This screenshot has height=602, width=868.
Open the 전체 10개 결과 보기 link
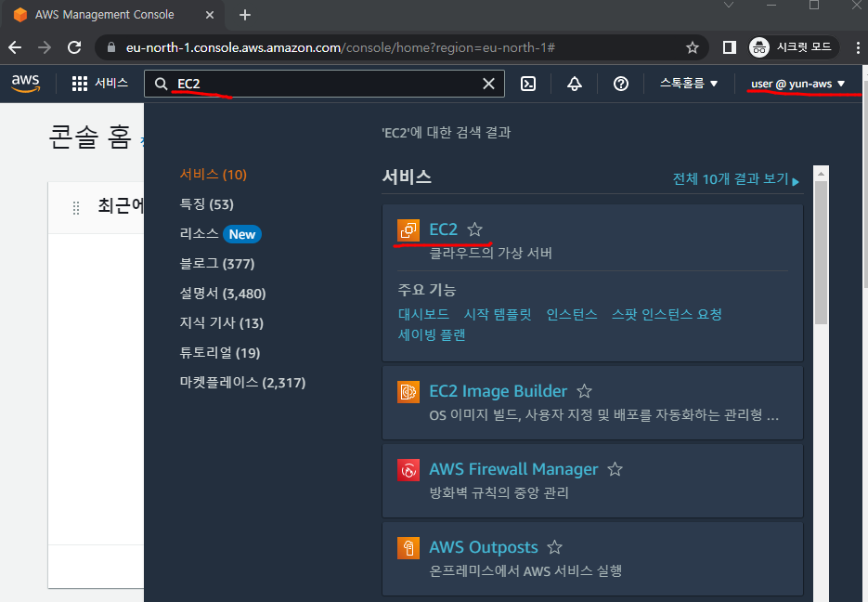(x=735, y=179)
